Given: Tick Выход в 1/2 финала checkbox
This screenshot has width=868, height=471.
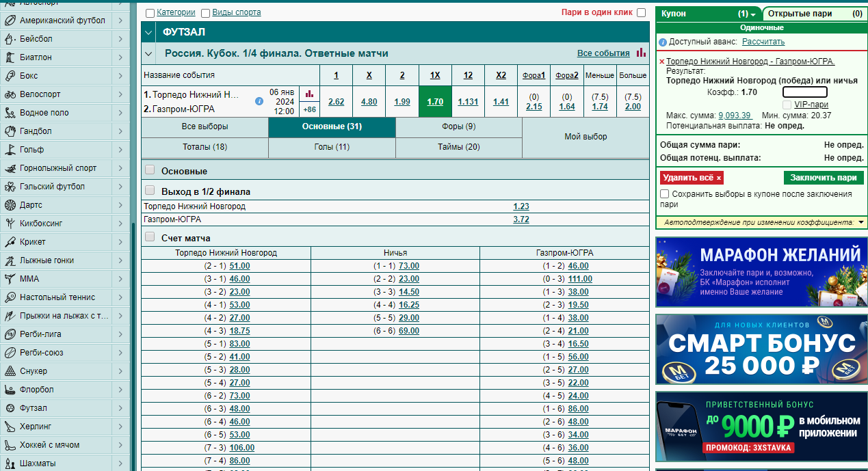Looking at the screenshot, I should click(x=150, y=191).
